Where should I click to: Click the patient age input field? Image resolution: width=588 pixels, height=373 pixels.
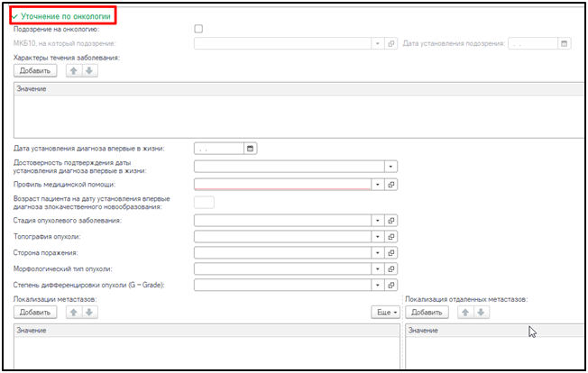pos(204,202)
